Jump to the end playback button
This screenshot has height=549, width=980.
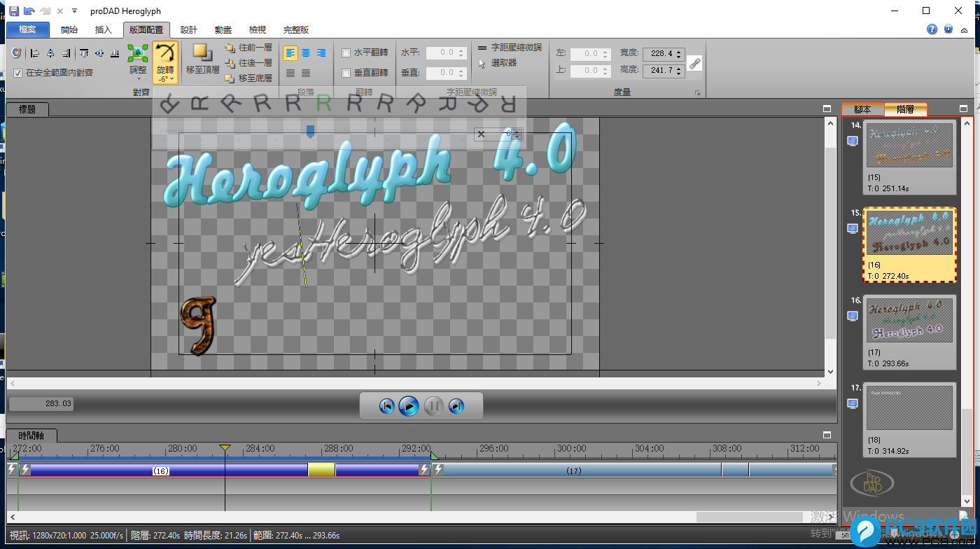(x=456, y=406)
